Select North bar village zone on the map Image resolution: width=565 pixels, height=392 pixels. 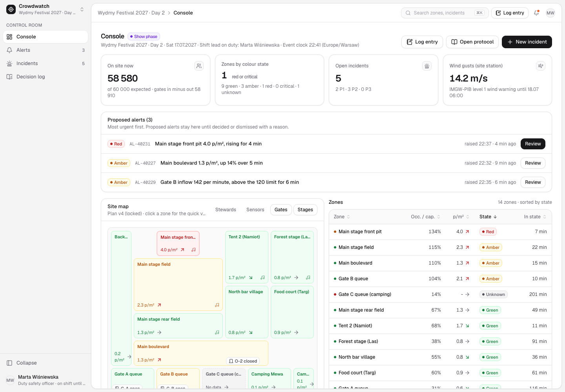coord(247,312)
